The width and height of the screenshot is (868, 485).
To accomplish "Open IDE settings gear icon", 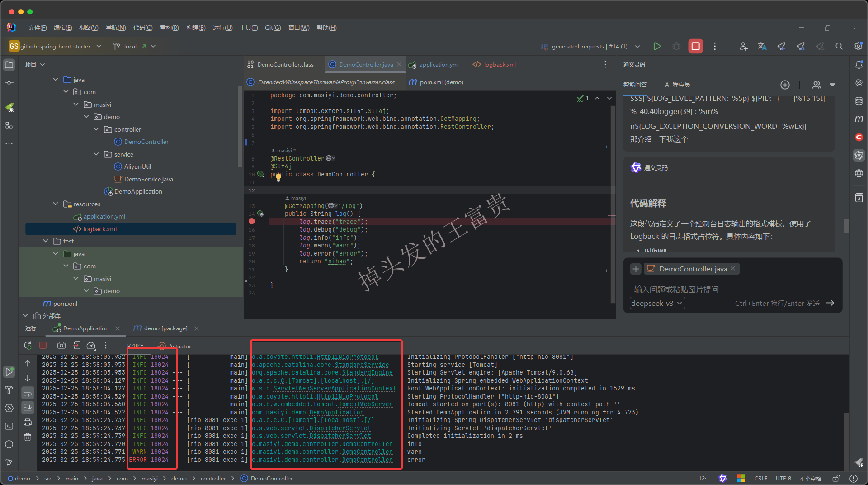I will tap(858, 46).
